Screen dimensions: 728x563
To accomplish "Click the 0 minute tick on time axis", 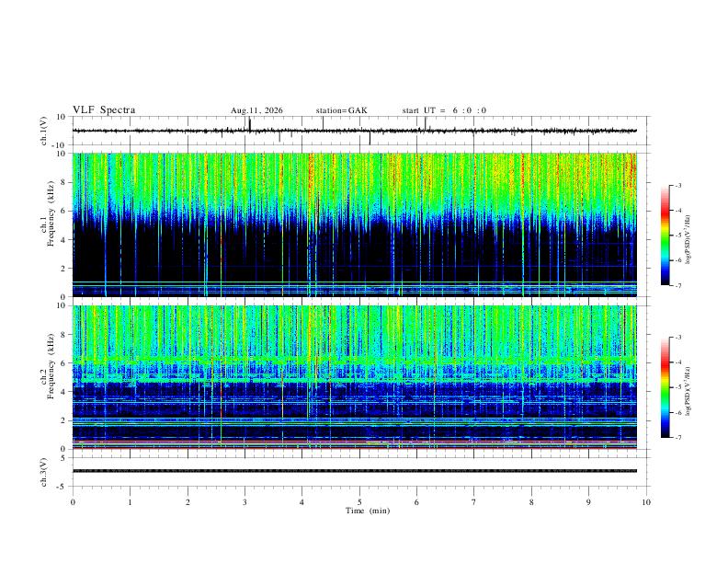I will [x=73, y=502].
